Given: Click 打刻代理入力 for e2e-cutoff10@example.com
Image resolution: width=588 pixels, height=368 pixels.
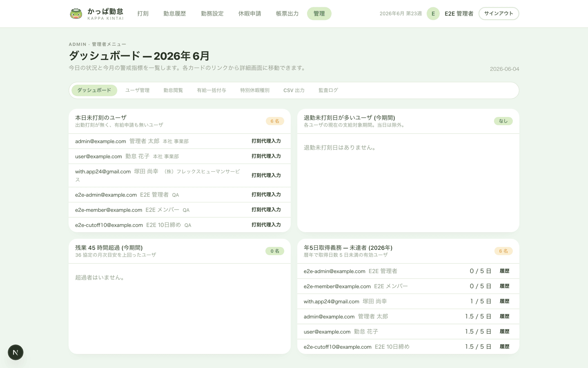Looking at the screenshot, I should tap(266, 225).
